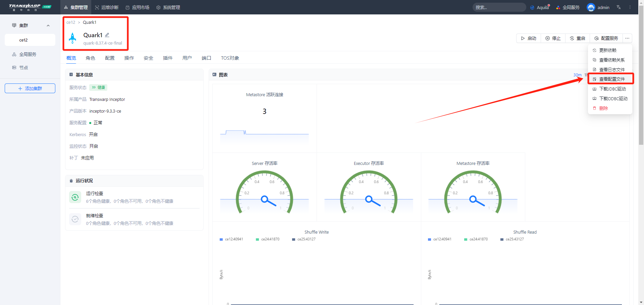The image size is (644, 305).
Task: Click the 启动 start button
Action: pos(529,38)
